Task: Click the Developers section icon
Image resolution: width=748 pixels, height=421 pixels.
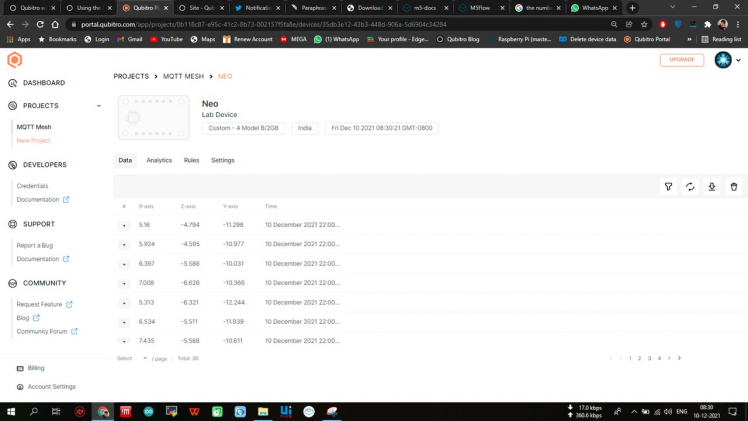Action: click(x=12, y=165)
